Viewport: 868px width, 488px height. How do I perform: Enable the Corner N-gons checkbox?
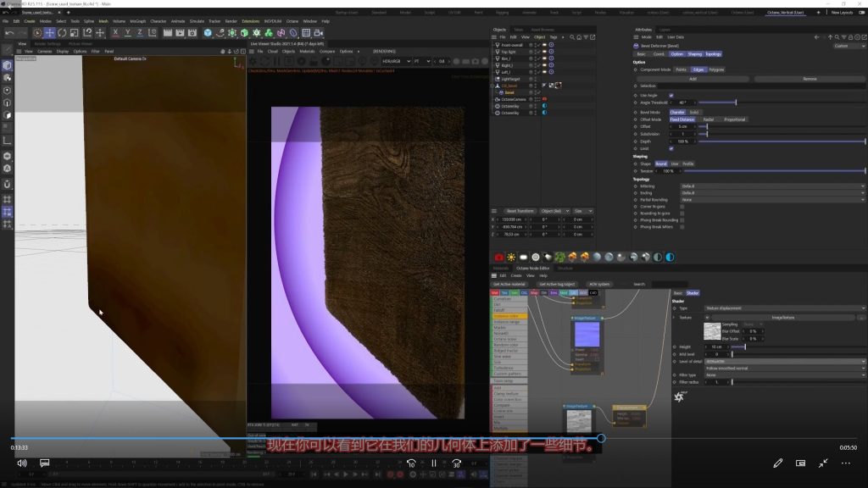click(682, 206)
